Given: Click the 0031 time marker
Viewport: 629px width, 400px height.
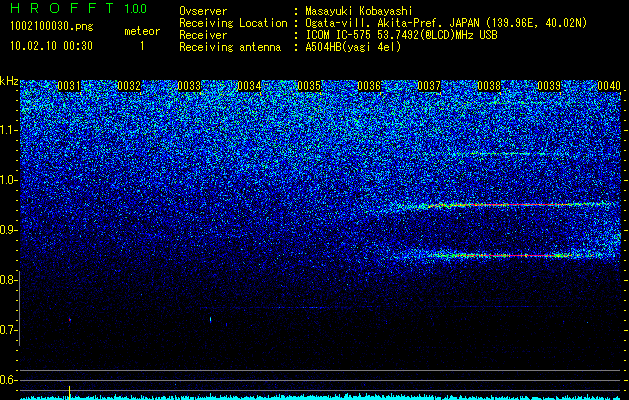Looking at the screenshot, I should pyautogui.click(x=69, y=86).
